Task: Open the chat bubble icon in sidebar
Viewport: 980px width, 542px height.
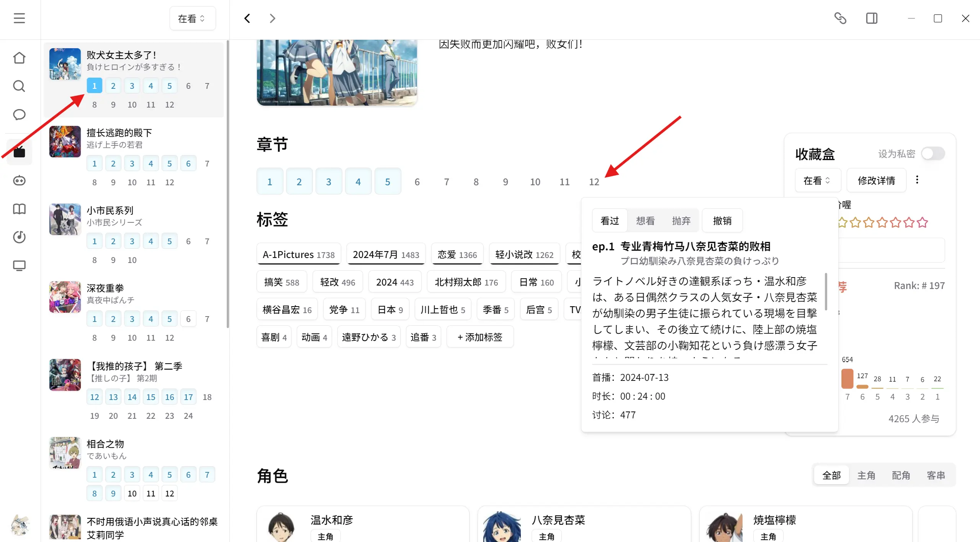Action: [x=19, y=114]
